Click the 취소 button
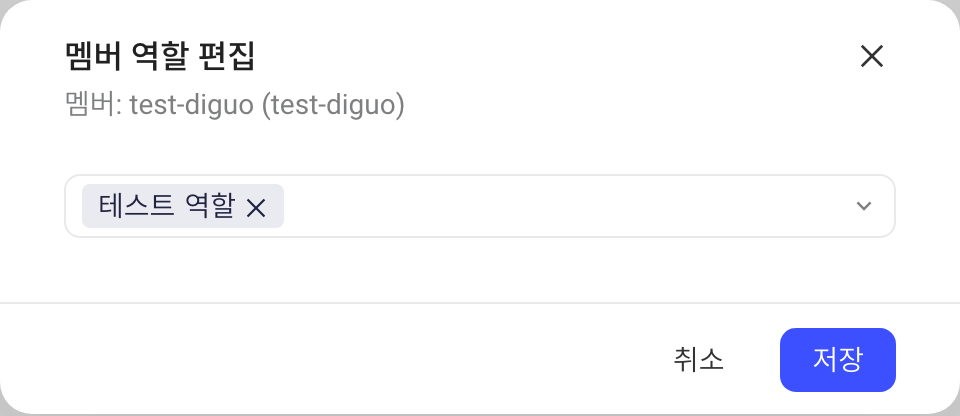The width and height of the screenshot is (960, 416). 699,360
